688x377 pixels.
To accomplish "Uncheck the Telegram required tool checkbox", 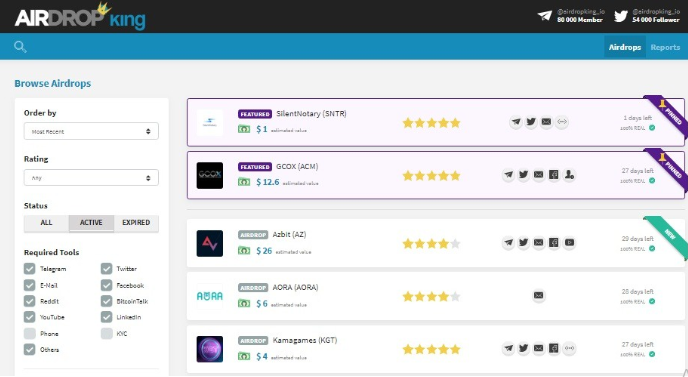I will 29,269.
